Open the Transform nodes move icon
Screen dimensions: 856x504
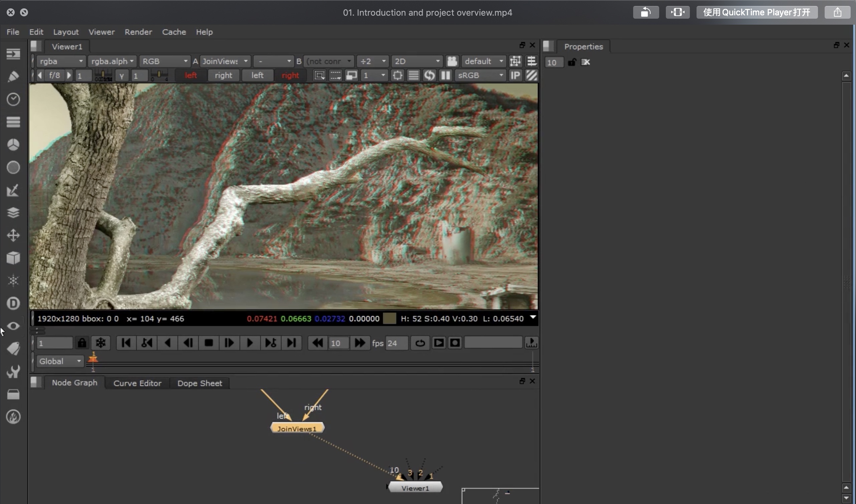(13, 235)
